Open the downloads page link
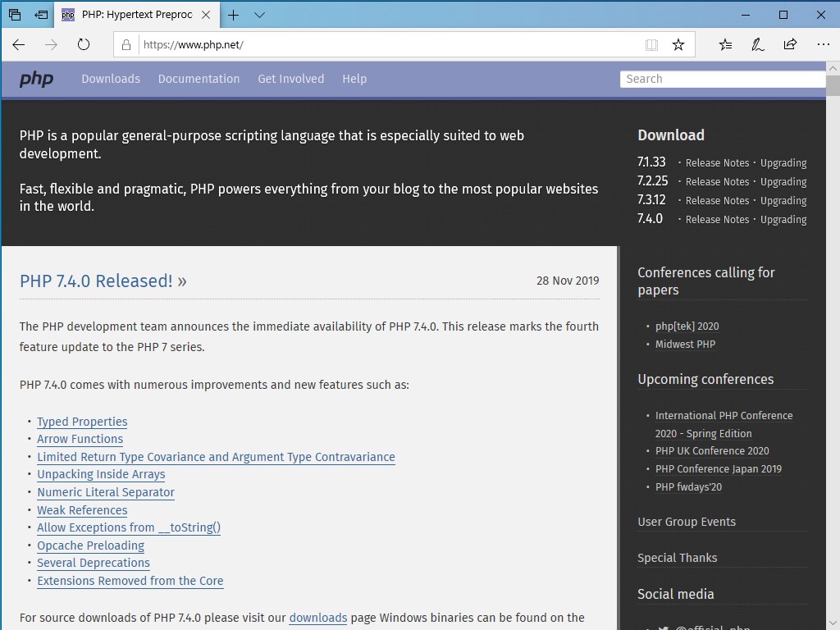Viewport: 840px width, 630px height. 318,618
